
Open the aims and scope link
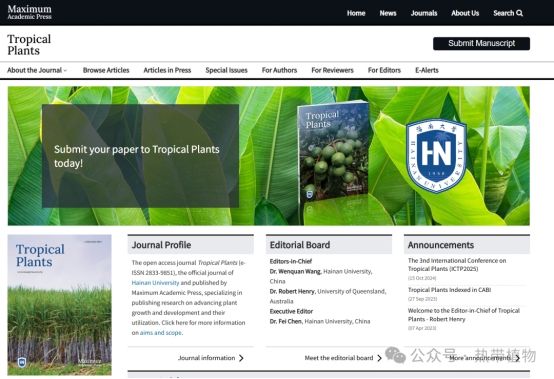[x=161, y=333]
